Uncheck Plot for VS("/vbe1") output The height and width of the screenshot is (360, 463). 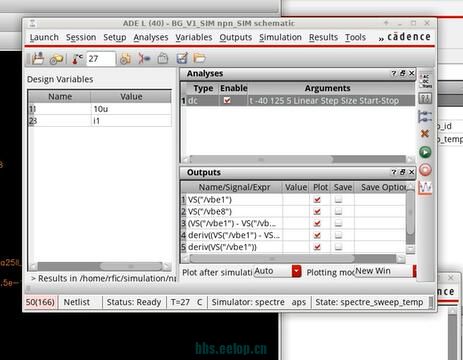pos(317,199)
